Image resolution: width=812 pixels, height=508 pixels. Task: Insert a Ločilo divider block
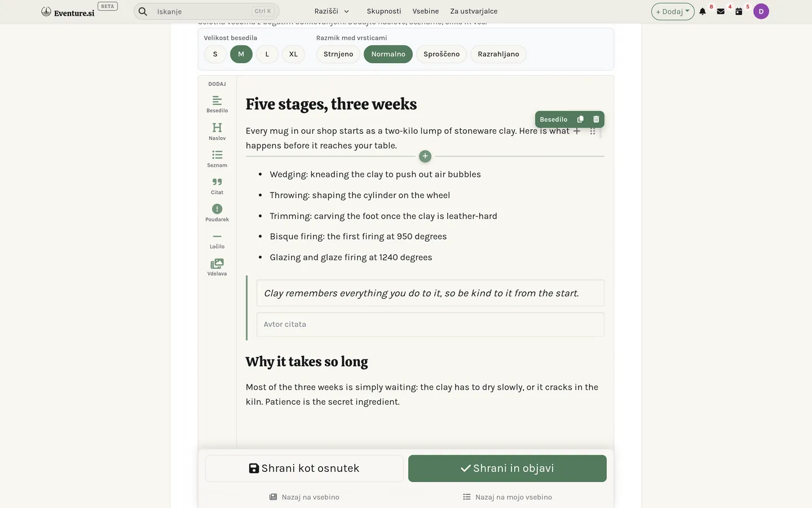coord(217,240)
